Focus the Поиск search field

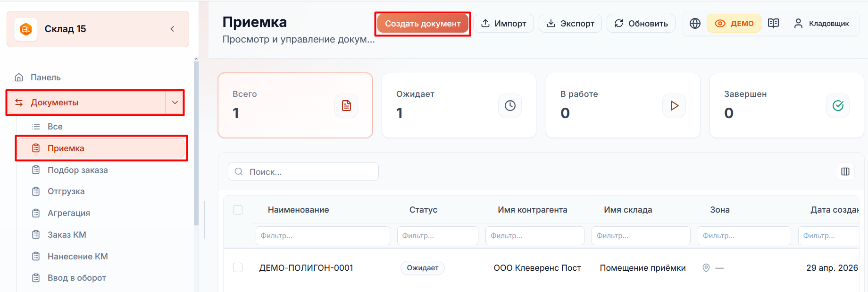coord(303,172)
